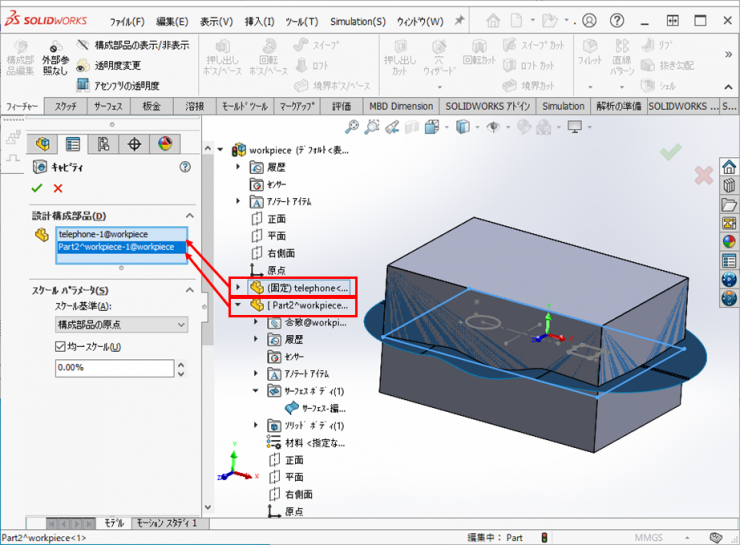
Task: Open the スケール基準 dropdown 構成部品の原点
Action: coord(120,324)
